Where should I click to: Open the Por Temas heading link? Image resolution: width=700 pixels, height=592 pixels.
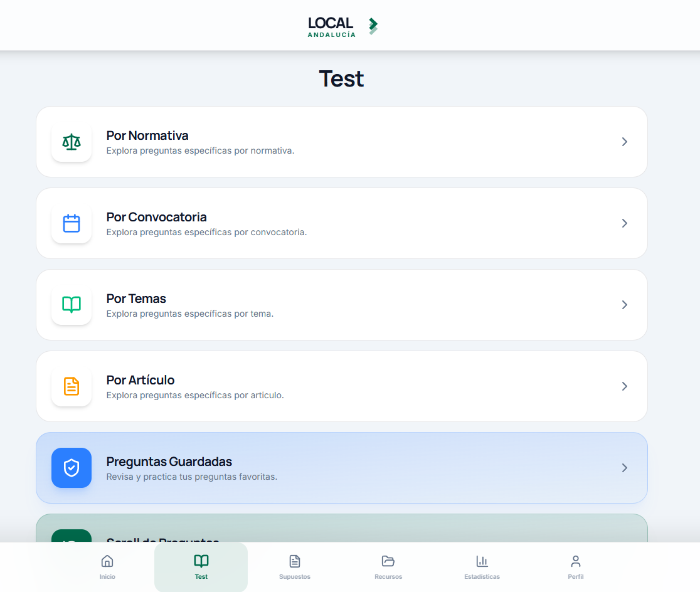(x=136, y=299)
